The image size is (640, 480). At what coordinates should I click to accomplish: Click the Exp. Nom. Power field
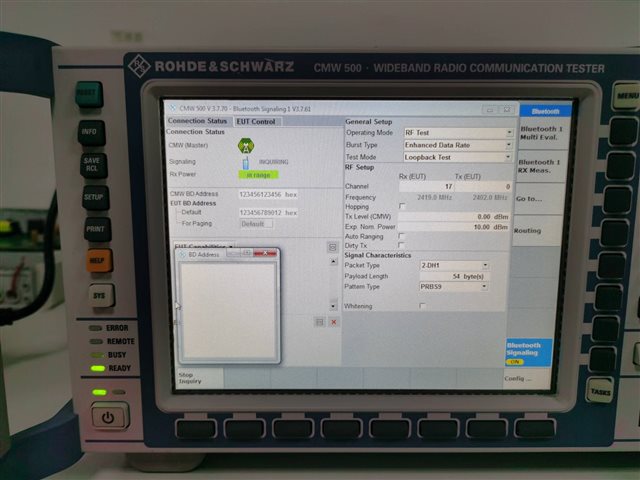pos(453,227)
